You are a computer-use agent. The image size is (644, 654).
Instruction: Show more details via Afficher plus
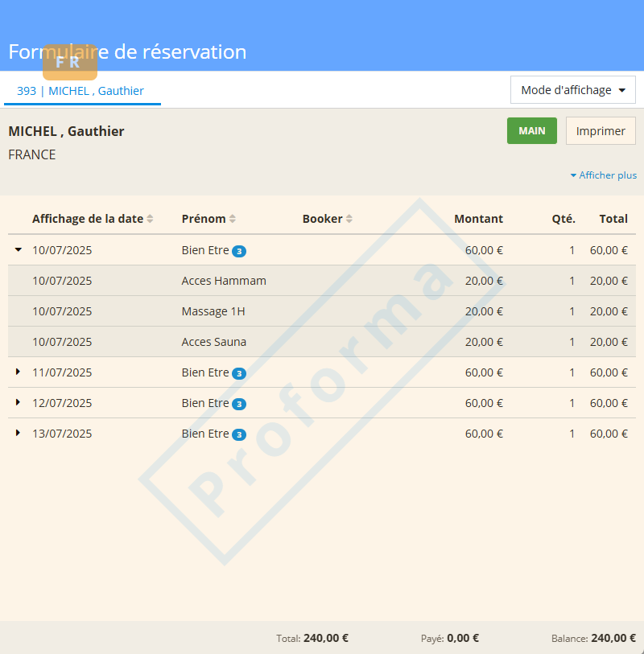(x=604, y=175)
